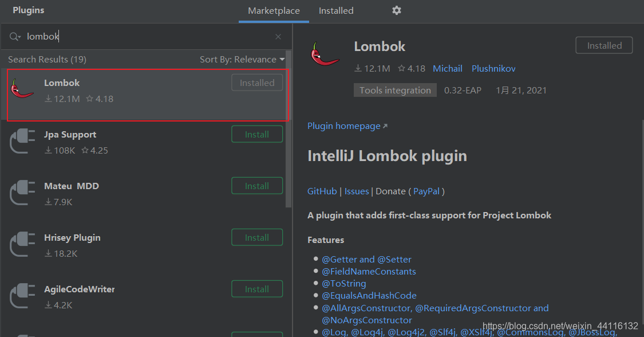Open the Plushnikov author link
644x337 pixels.
(x=493, y=69)
